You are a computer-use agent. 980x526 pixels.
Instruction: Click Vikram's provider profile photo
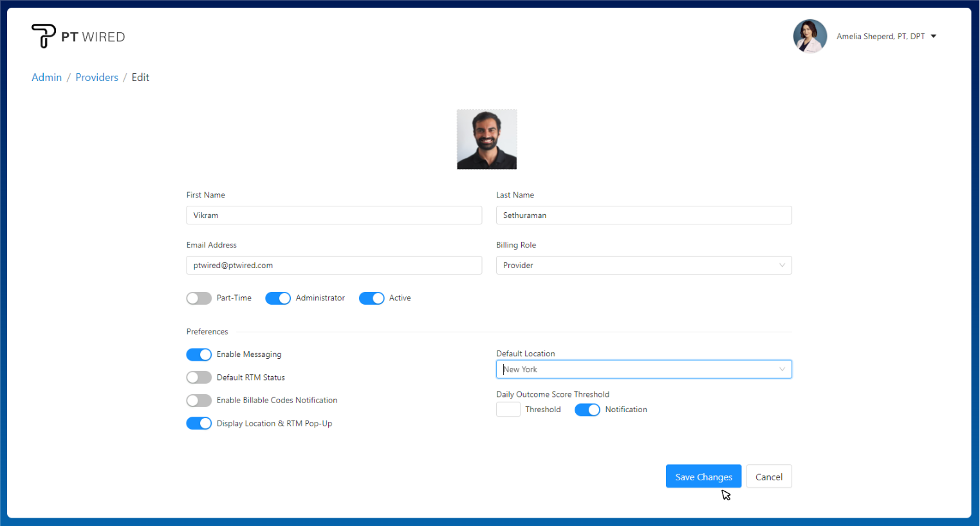[486, 140]
